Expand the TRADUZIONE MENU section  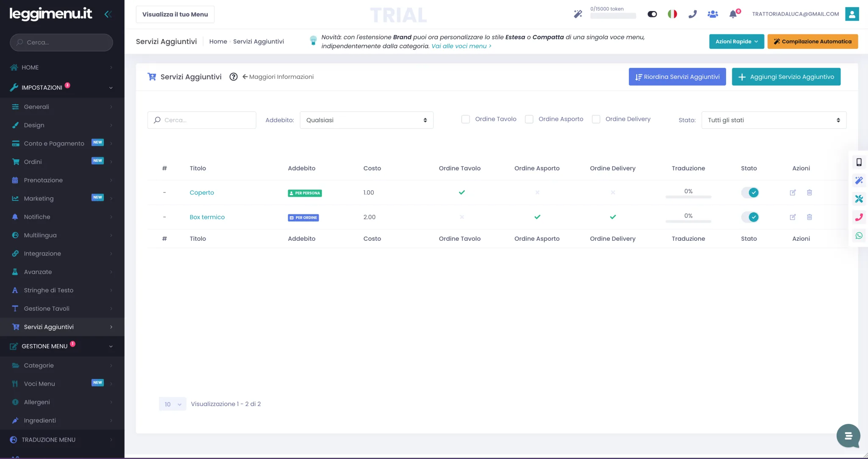point(62,440)
